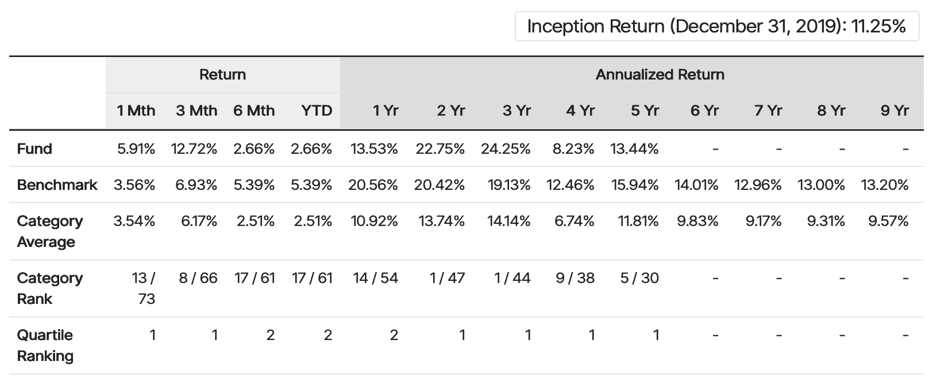Select the 1 Mth column header
Screen dimensions: 933x384
136,111
